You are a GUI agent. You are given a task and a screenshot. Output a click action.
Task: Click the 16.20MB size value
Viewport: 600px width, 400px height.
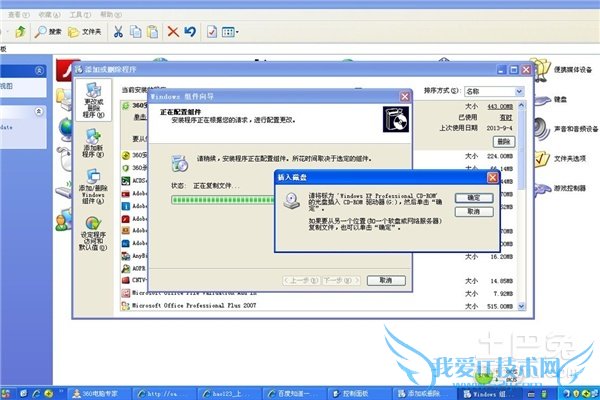coord(501,256)
